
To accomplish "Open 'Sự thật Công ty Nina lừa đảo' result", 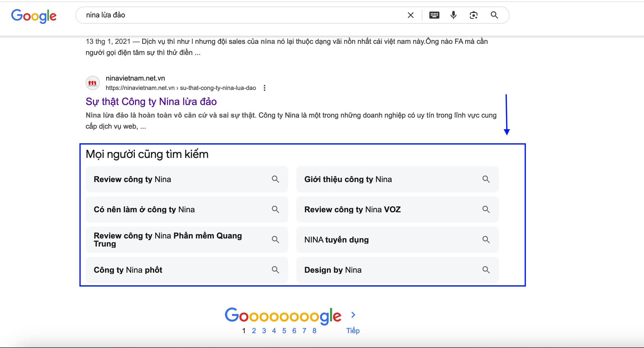I will tap(151, 101).
